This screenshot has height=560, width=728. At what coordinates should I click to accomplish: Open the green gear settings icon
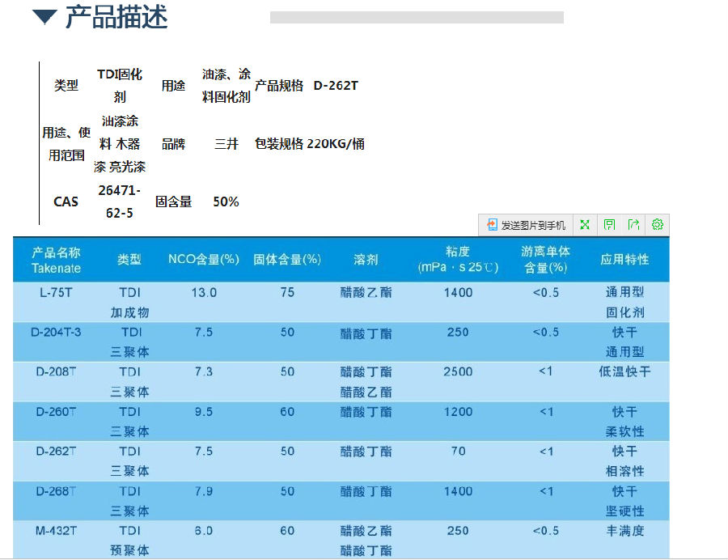[x=657, y=225]
